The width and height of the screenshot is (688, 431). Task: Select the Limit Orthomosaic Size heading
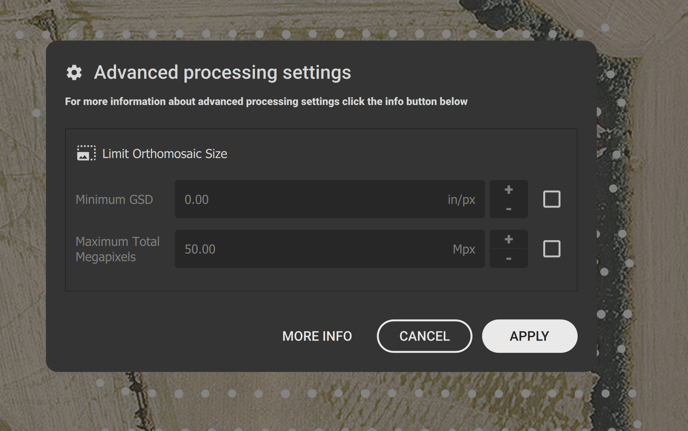164,154
